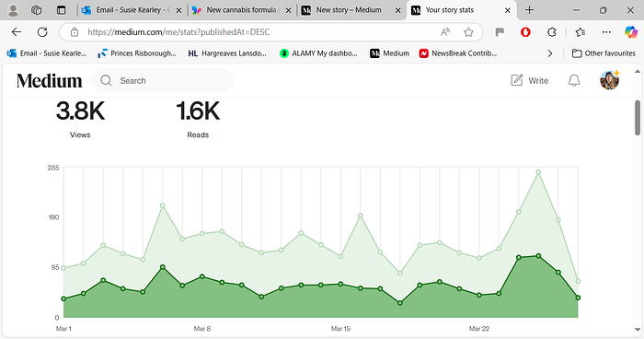Viewport: 644px width, 339px height.
Task: Open the Favourites list icon
Action: pyautogui.click(x=581, y=32)
